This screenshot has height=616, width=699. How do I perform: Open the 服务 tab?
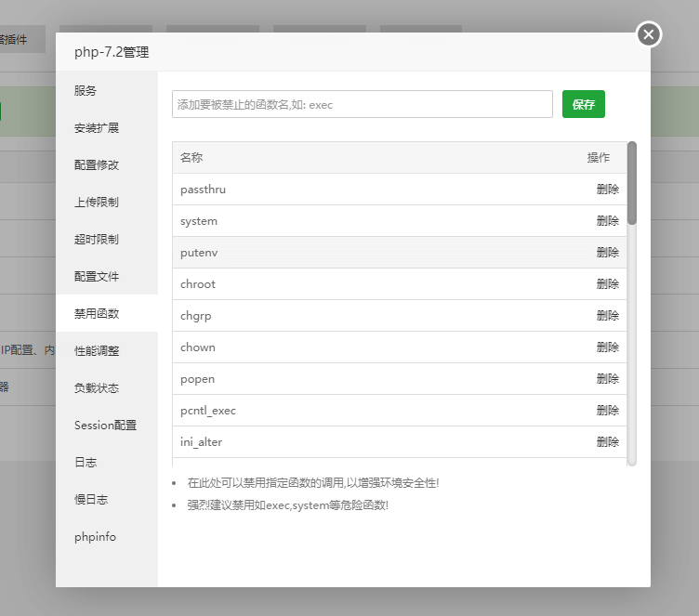(x=86, y=90)
